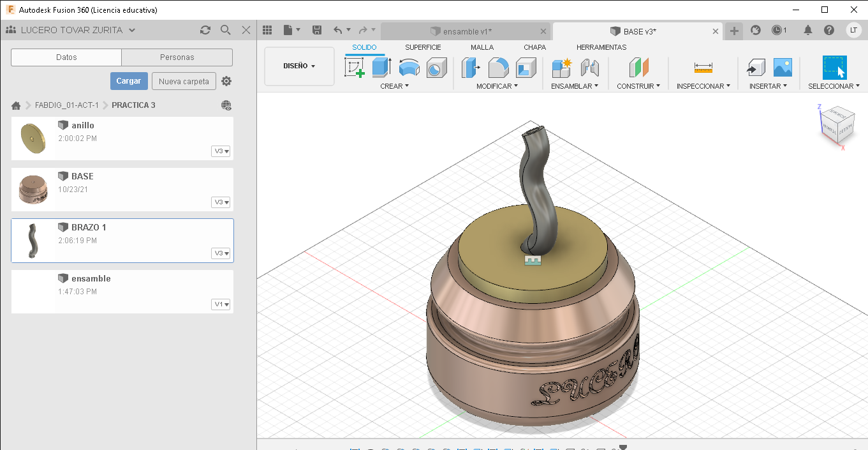Activate the window Select tool
The height and width of the screenshot is (450, 868).
pos(834,67)
